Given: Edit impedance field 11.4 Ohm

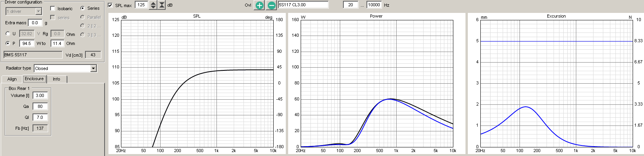Looking at the screenshot, I should coord(58,43).
